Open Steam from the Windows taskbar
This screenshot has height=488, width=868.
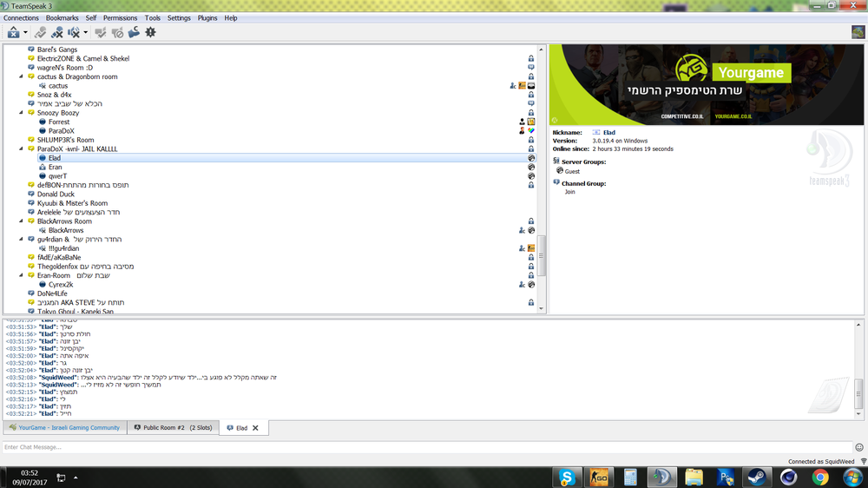click(755, 477)
